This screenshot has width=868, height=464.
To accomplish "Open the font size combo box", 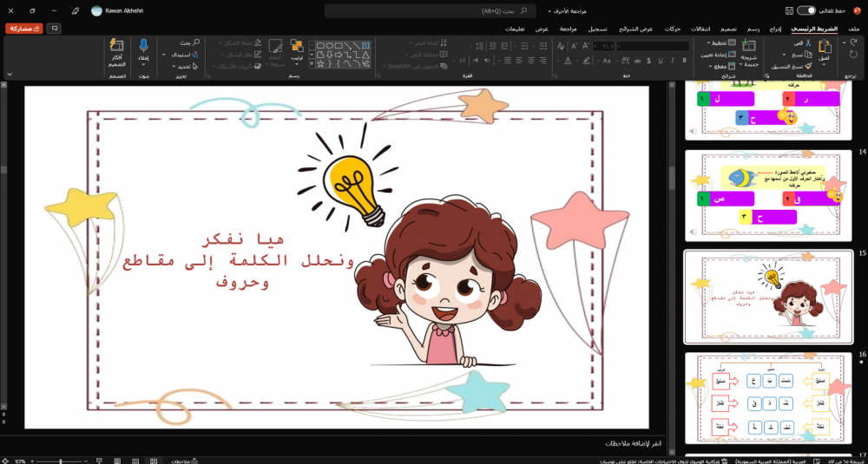I will 604,46.
